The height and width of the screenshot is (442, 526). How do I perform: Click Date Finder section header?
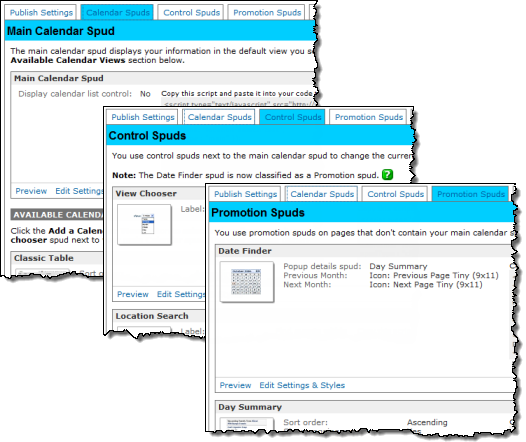click(364, 251)
